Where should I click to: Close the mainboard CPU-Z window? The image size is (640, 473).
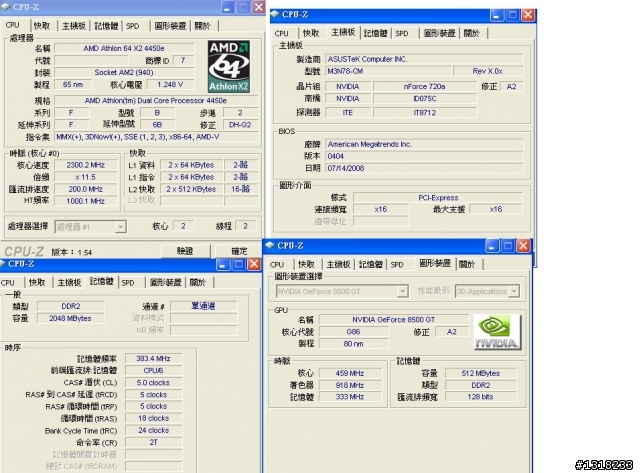click(528, 15)
